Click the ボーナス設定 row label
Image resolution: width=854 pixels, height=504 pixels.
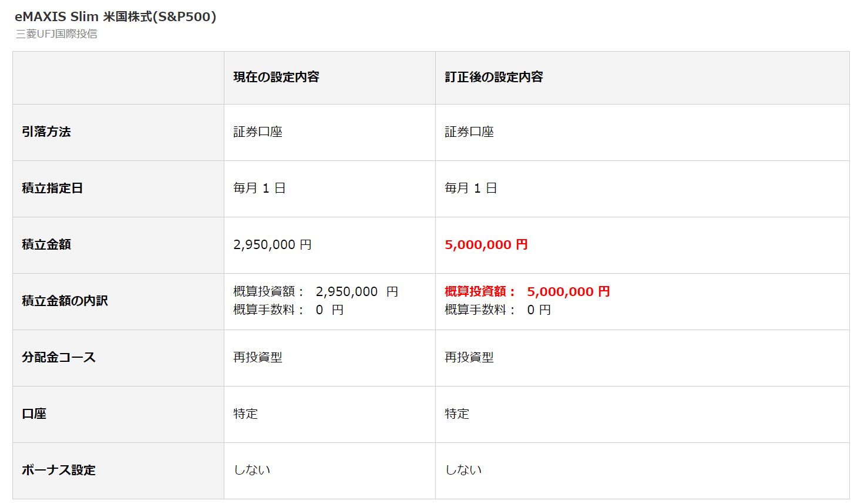tap(58, 471)
